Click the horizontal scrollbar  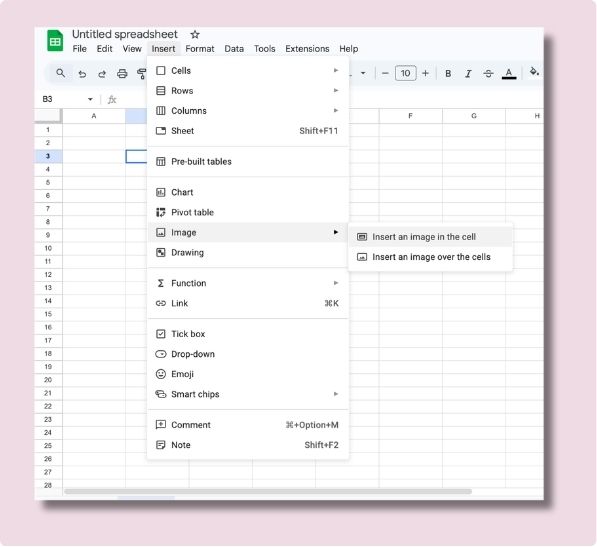click(268, 491)
